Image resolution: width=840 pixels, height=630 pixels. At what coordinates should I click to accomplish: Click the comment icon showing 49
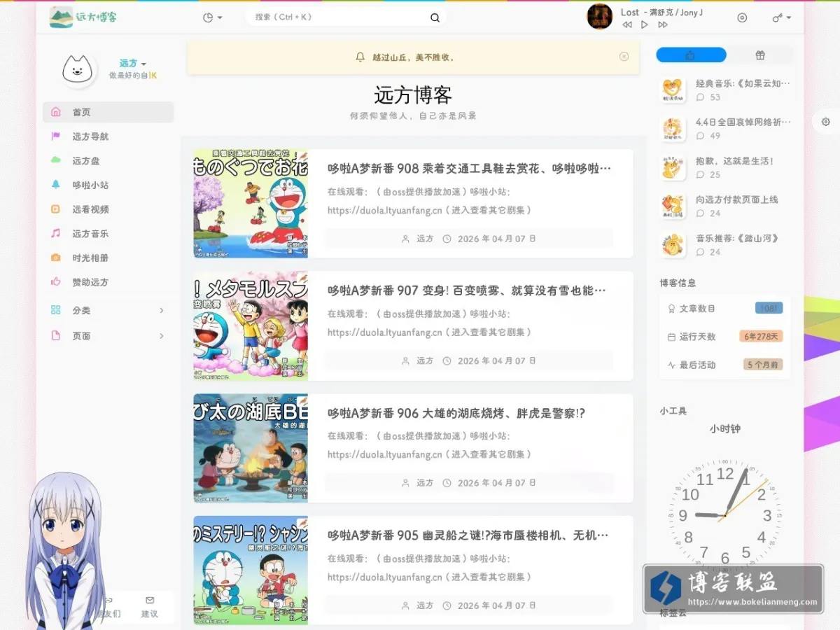tap(701, 136)
